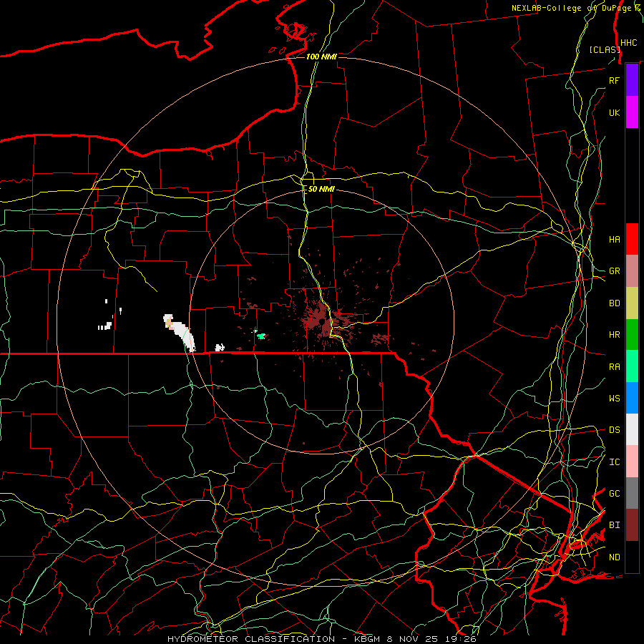The image size is (644, 644).
Task: Click the 100 NMI range ring label
Action: coord(321,57)
